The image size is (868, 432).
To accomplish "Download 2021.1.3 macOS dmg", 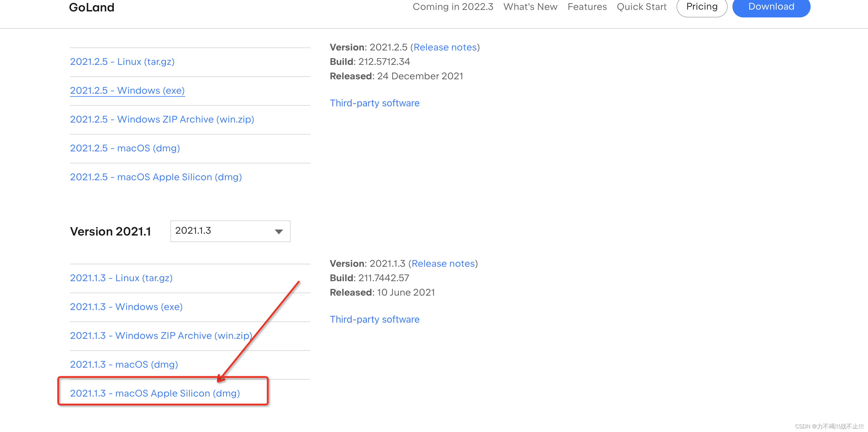I will click(x=124, y=364).
